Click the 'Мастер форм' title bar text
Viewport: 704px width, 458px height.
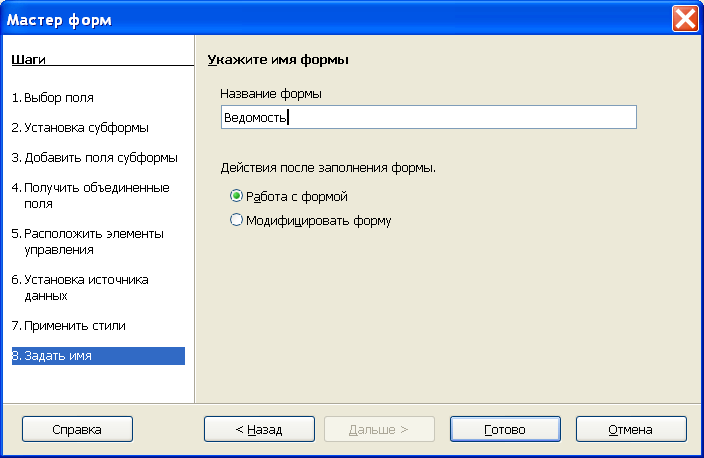(59, 20)
